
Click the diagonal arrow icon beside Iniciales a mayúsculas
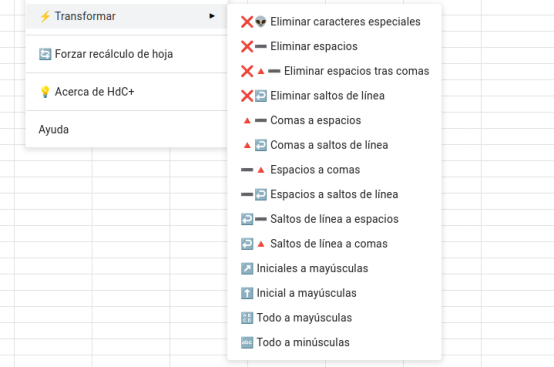coord(247,268)
